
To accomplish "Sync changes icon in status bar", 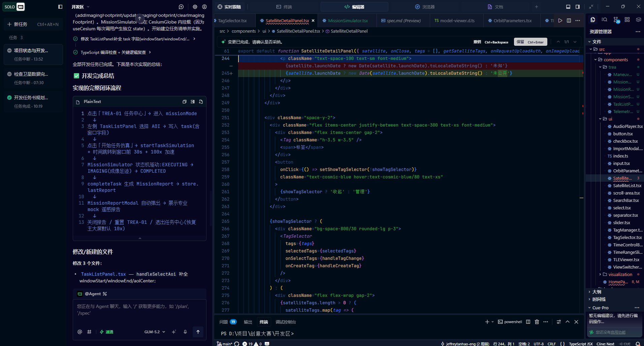I will click(237, 344).
